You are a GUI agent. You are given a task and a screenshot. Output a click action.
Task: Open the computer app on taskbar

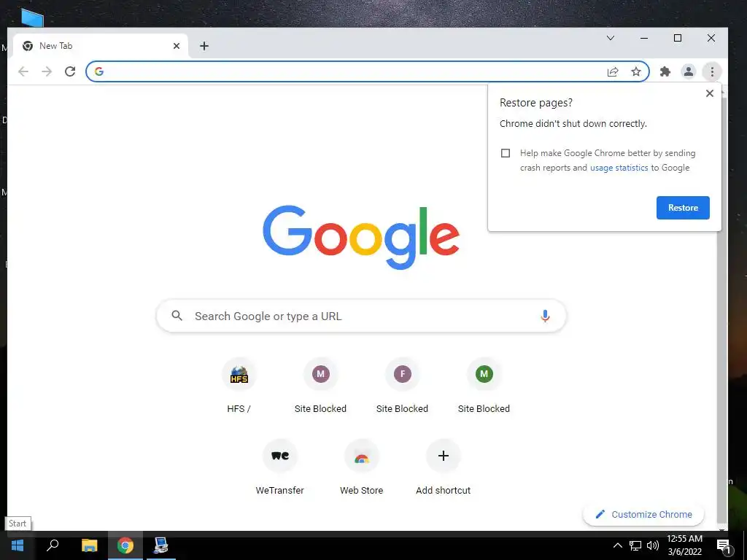pyautogui.click(x=160, y=545)
